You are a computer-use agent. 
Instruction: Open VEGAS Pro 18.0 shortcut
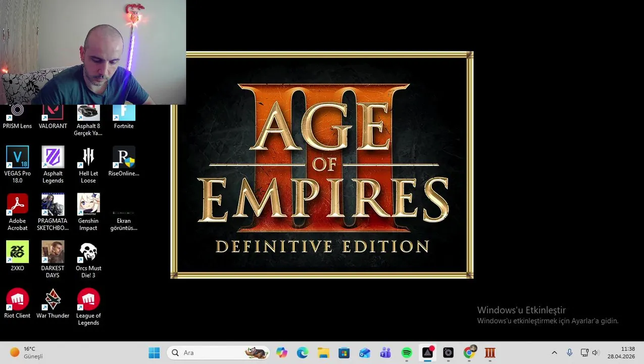coord(17,165)
